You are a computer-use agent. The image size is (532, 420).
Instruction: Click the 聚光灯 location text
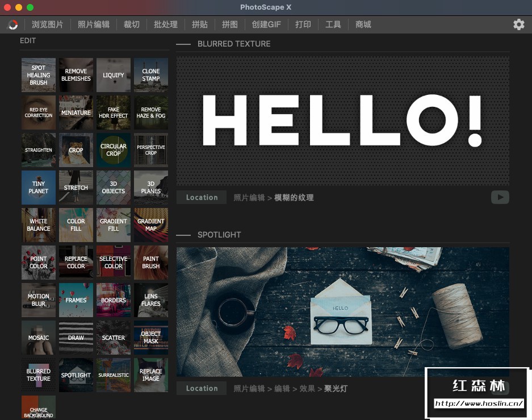336,388
